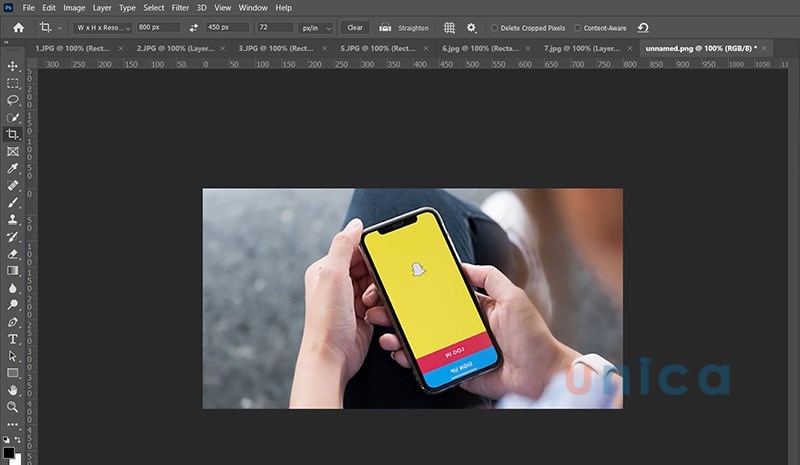Switch to the 7.jpg document tab
This screenshot has width=800, height=465.
click(x=582, y=48)
